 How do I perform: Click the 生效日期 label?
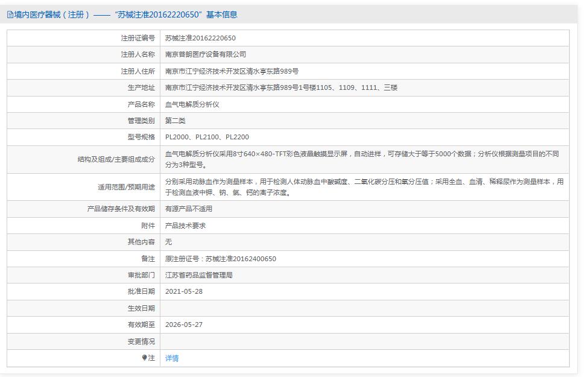point(141,308)
